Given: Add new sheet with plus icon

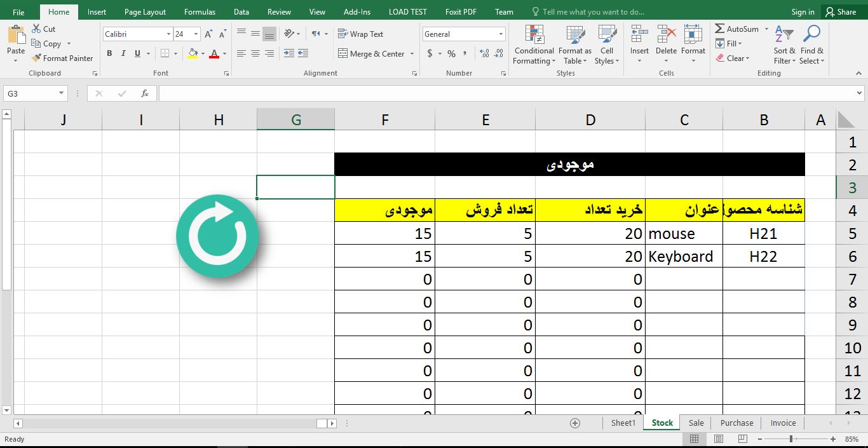Looking at the screenshot, I should point(575,423).
